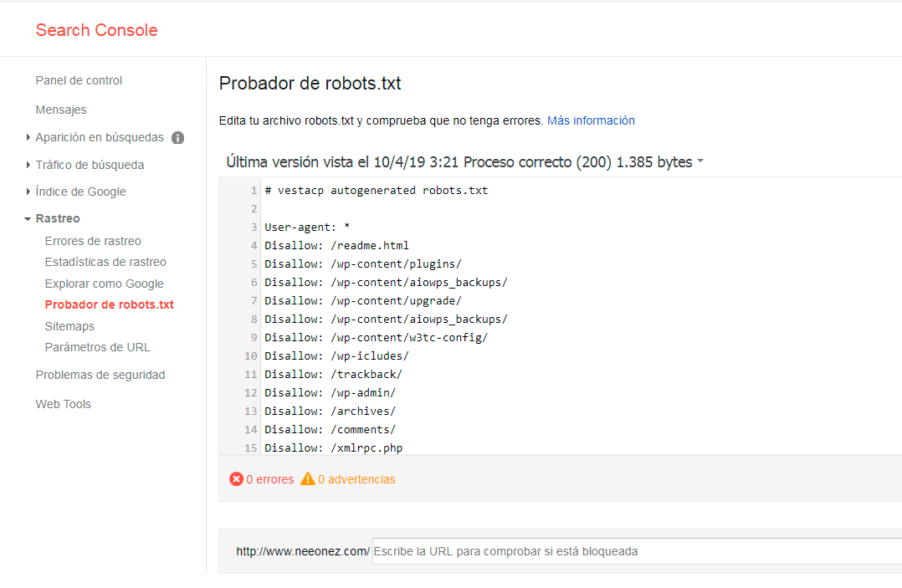Click the Disallow: /comments/ line
The height and width of the screenshot is (588, 902).
tap(331, 429)
